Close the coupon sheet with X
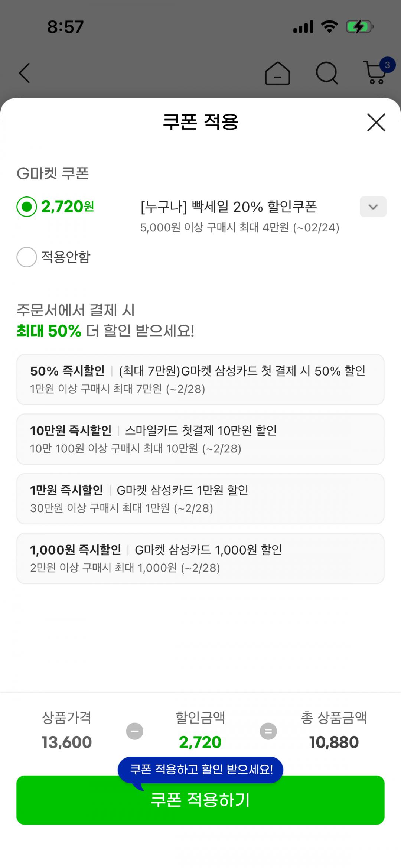The width and height of the screenshot is (401, 868). (x=376, y=122)
